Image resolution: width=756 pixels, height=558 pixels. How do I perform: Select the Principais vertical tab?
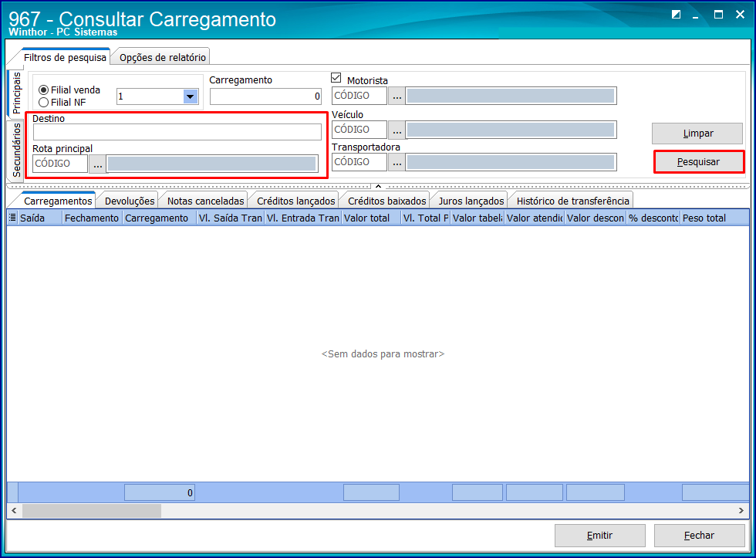pyautogui.click(x=16, y=93)
